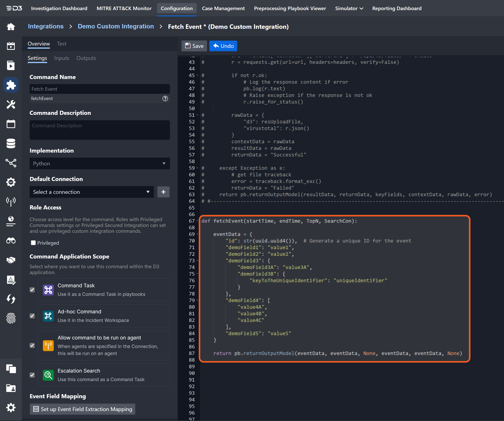Expand the Select a connection dropdown
Viewport: 504px width, 421px height.
pyautogui.click(x=91, y=192)
